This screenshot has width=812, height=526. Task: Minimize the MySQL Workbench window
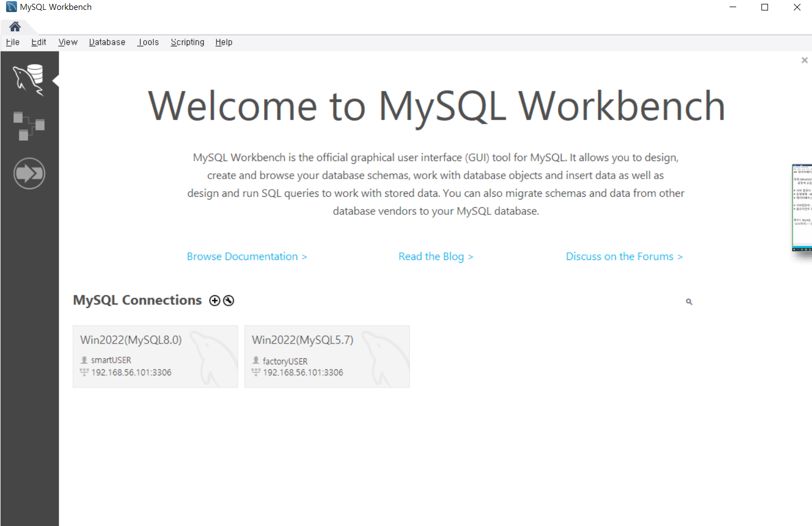click(x=733, y=7)
